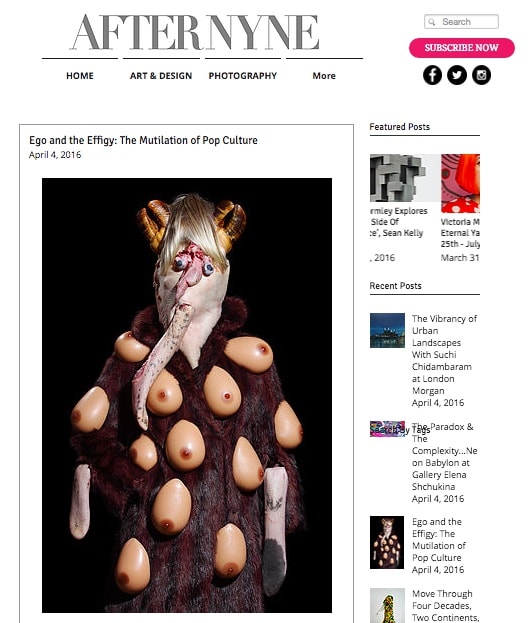The width and height of the screenshot is (532, 623).
Task: Expand the More menu
Action: tap(324, 75)
